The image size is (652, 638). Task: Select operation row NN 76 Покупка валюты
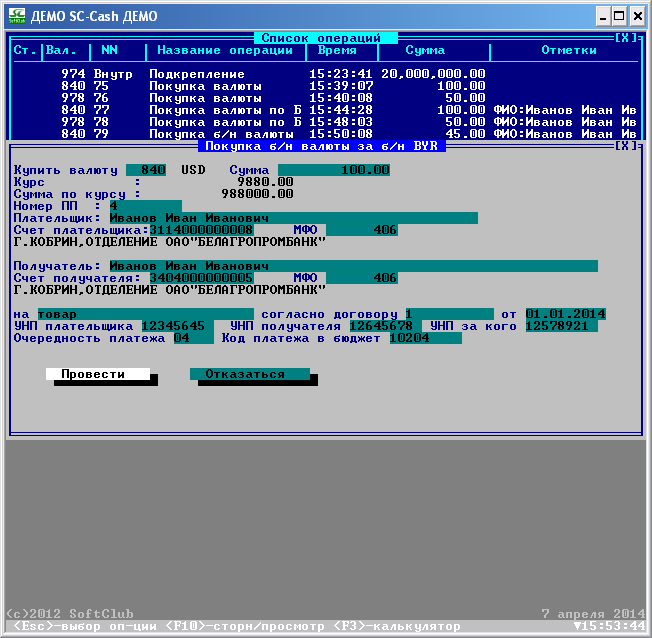[x=326, y=98]
